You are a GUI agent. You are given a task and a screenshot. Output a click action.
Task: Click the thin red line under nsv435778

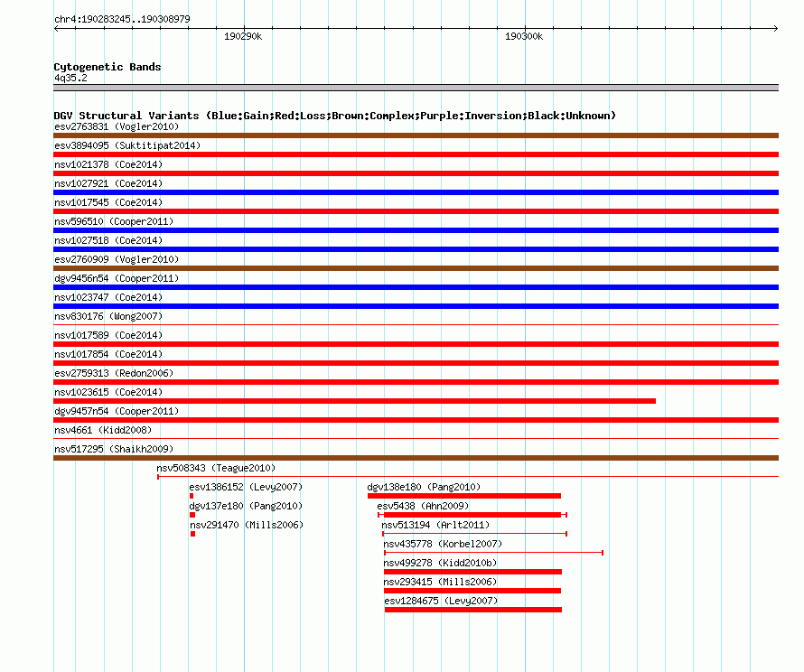493,553
